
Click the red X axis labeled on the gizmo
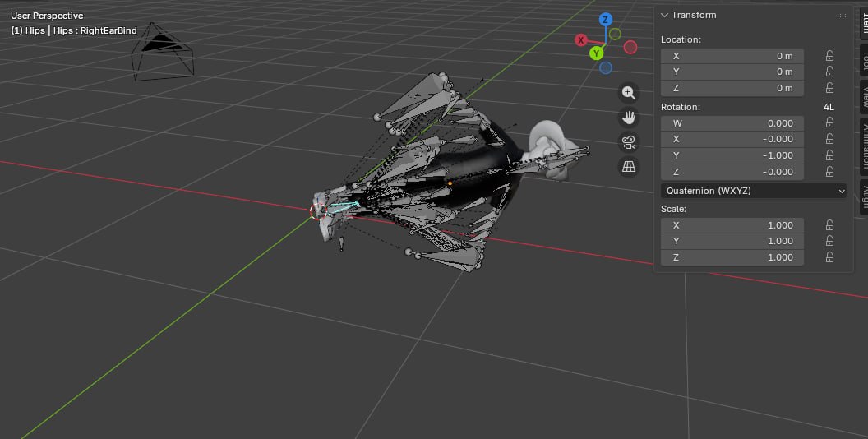pyautogui.click(x=580, y=39)
